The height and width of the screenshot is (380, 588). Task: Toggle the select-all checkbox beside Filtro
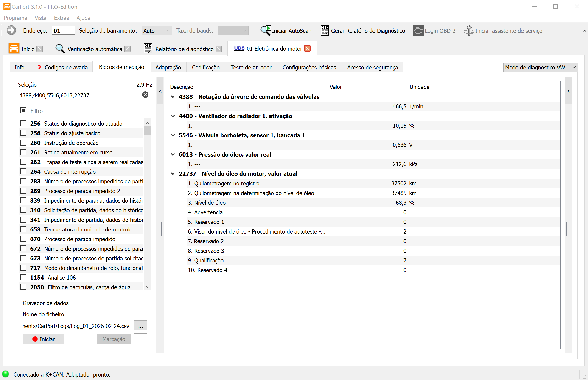tap(23, 110)
